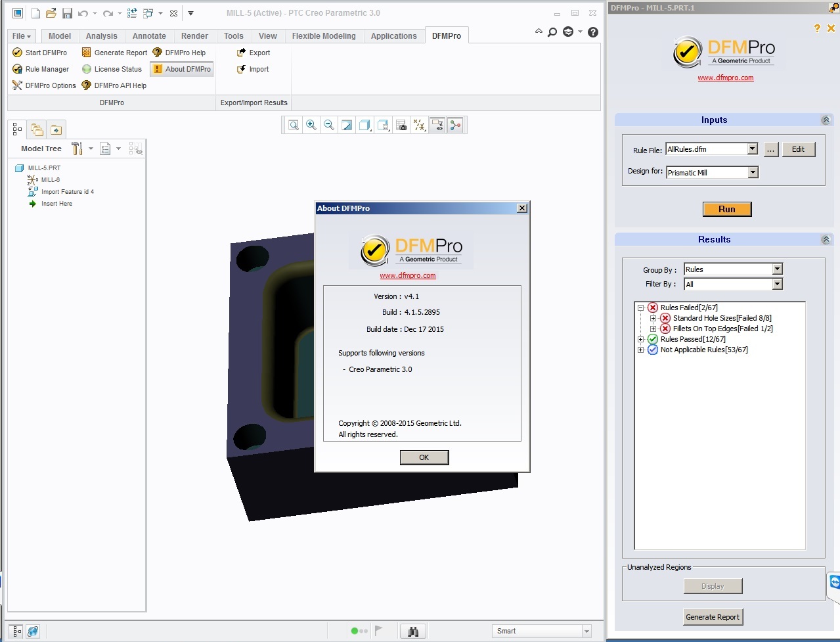Viewport: 840px width, 642px height.
Task: Switch to the Folder Browser navigator tab
Action: point(37,129)
